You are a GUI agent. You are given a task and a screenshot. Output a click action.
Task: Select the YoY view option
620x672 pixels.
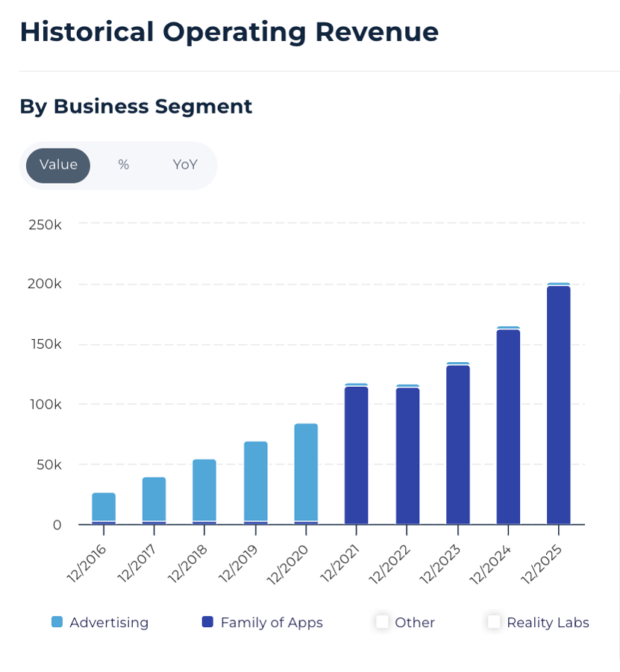tap(183, 166)
